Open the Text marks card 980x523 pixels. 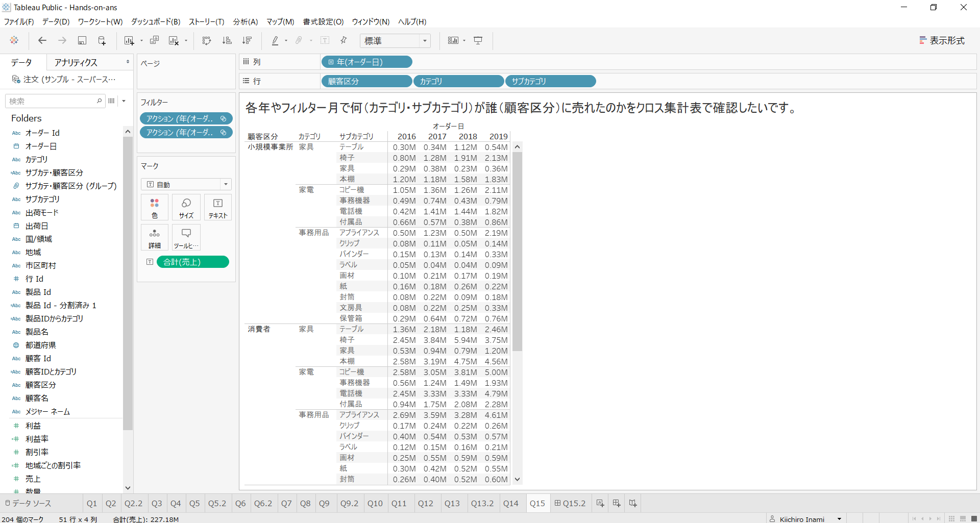point(218,207)
